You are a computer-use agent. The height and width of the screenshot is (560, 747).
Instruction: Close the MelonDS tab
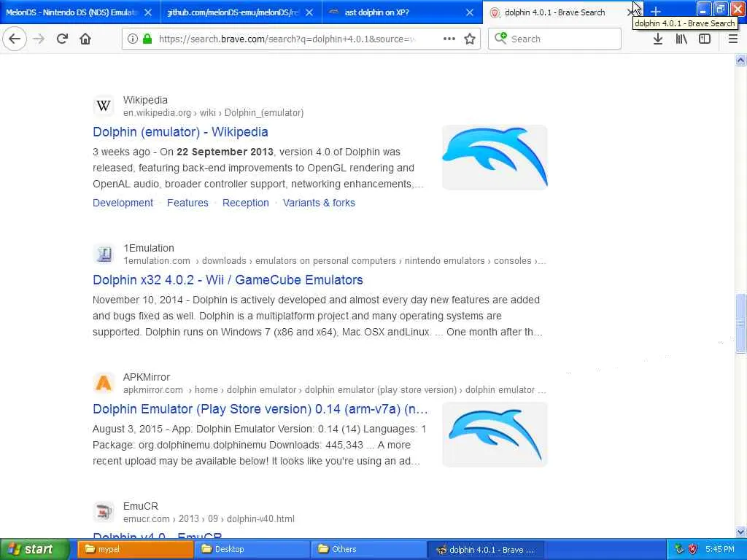pos(148,12)
